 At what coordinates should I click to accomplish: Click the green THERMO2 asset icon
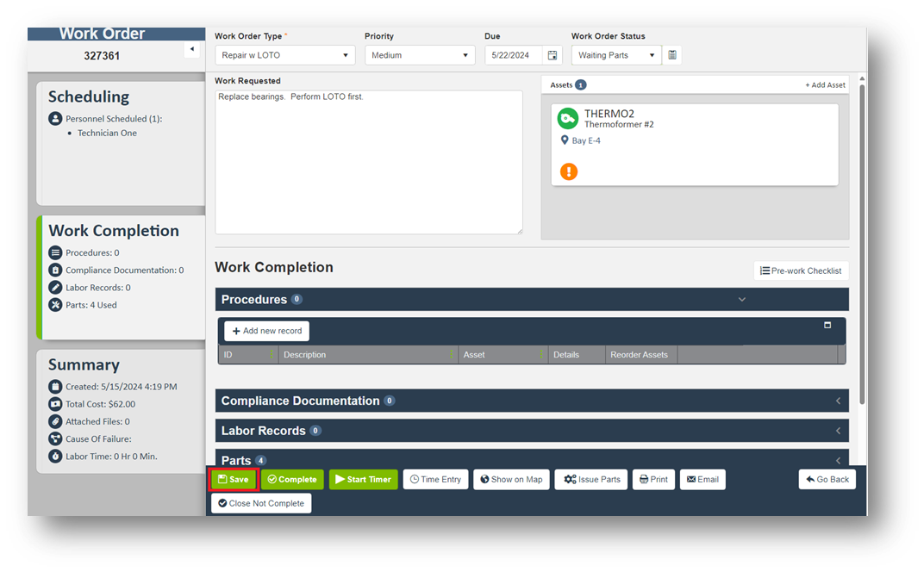point(567,119)
